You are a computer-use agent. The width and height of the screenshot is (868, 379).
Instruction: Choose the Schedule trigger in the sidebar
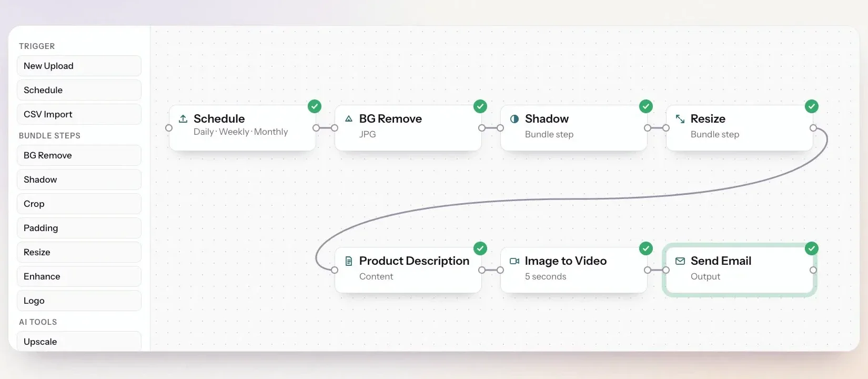pyautogui.click(x=79, y=90)
